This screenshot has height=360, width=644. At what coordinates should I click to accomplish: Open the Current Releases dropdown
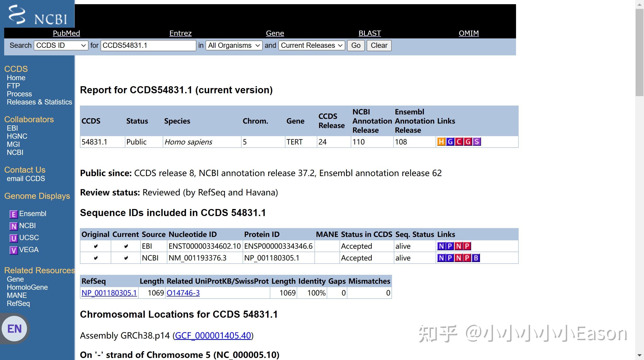312,45
